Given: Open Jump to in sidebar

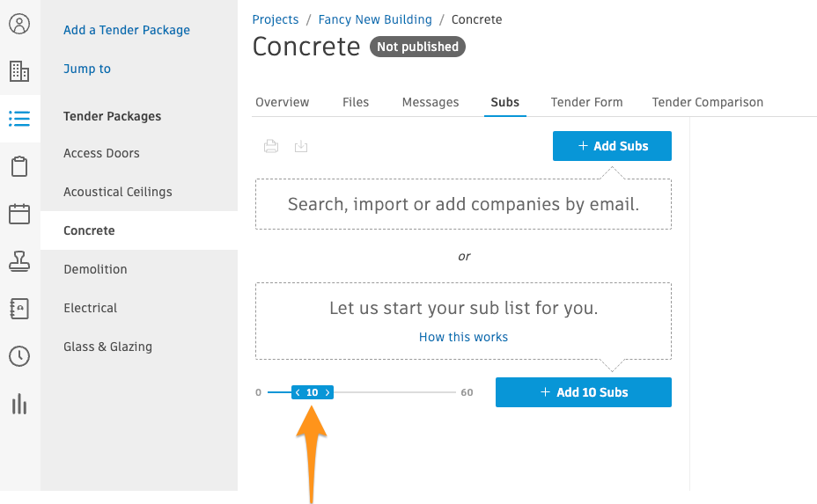Looking at the screenshot, I should 87,69.
